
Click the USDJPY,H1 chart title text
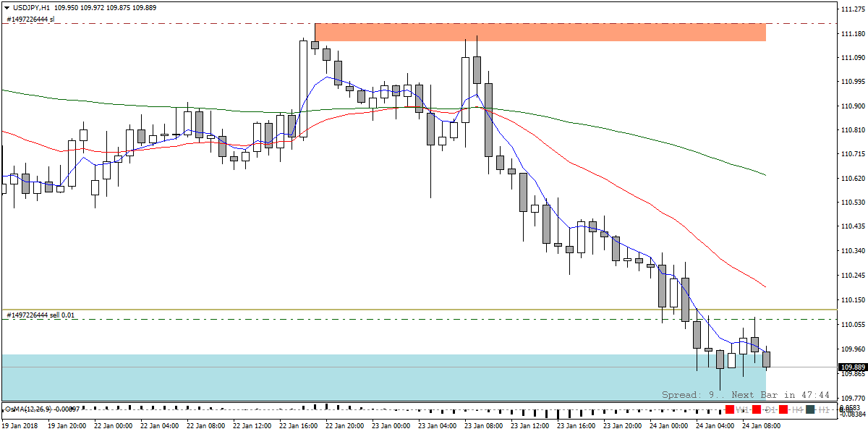point(31,7)
